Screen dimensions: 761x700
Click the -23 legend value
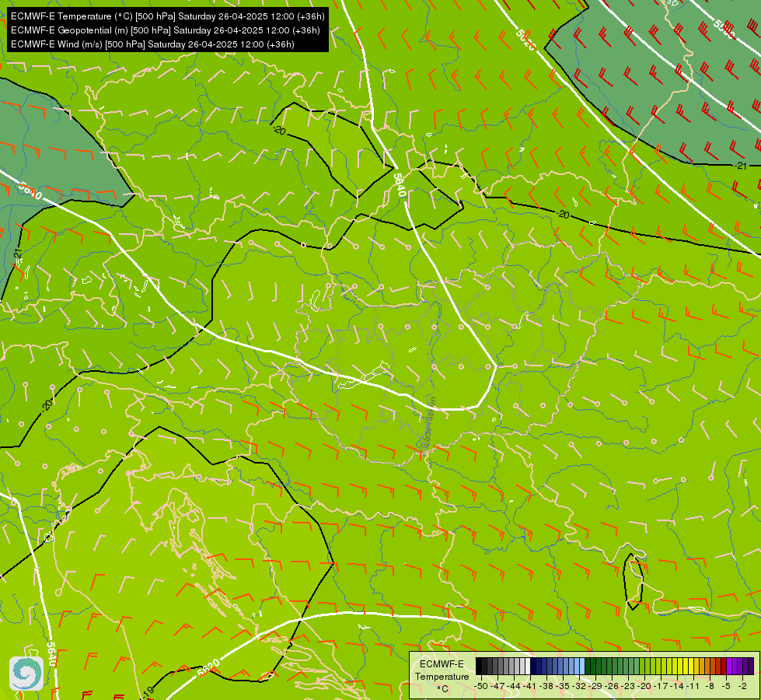[x=628, y=686]
